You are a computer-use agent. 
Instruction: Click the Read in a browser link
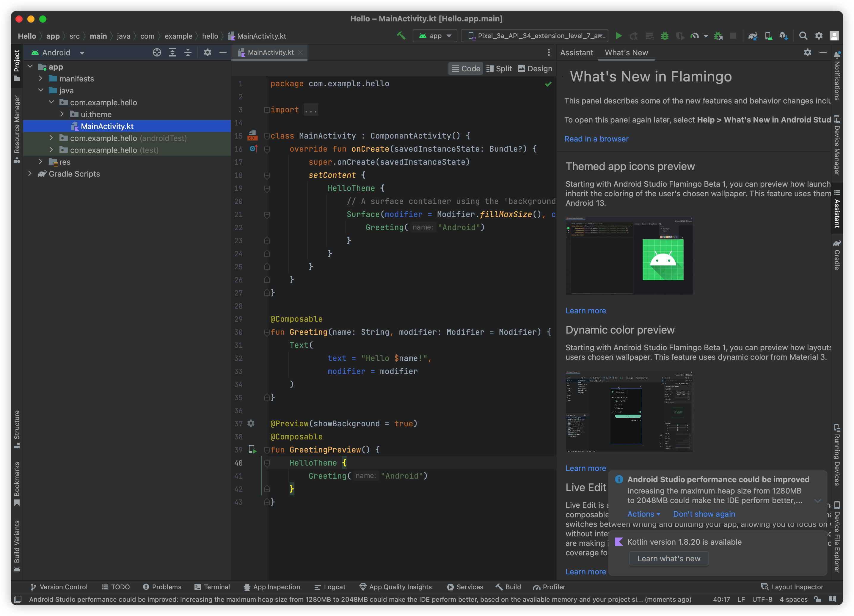[596, 139]
